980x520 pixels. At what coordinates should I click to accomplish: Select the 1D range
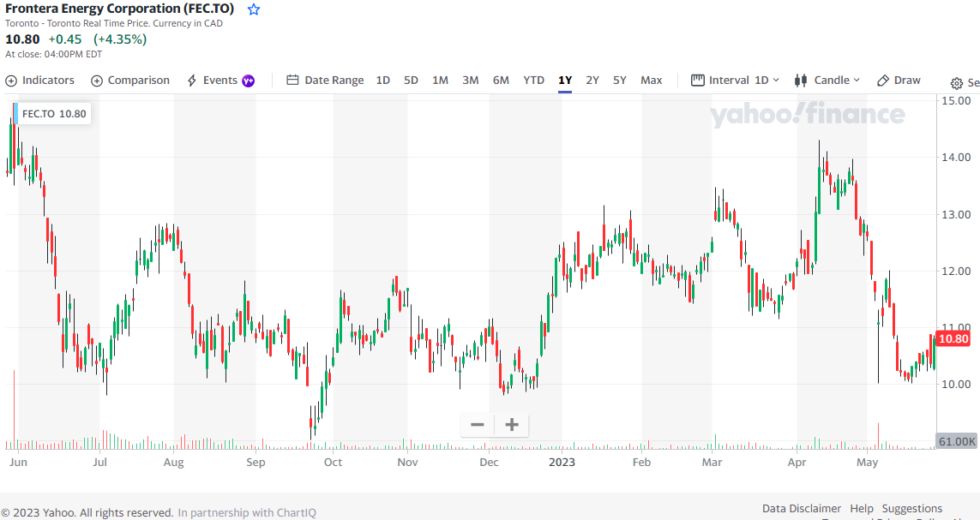[383, 81]
